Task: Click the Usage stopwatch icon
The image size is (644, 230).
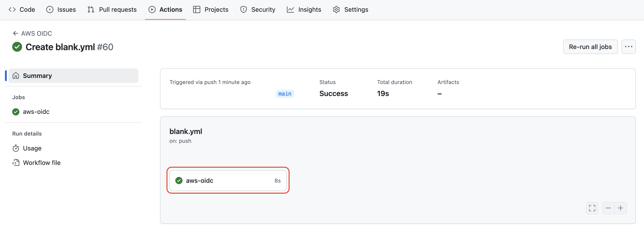Action: point(16,148)
